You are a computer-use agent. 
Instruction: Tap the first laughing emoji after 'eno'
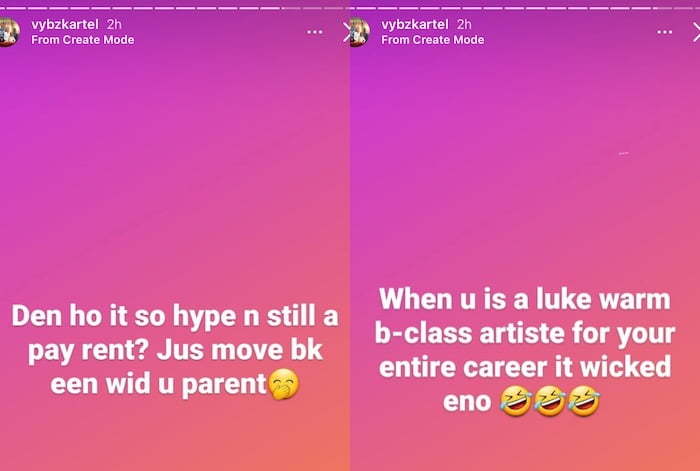point(515,401)
